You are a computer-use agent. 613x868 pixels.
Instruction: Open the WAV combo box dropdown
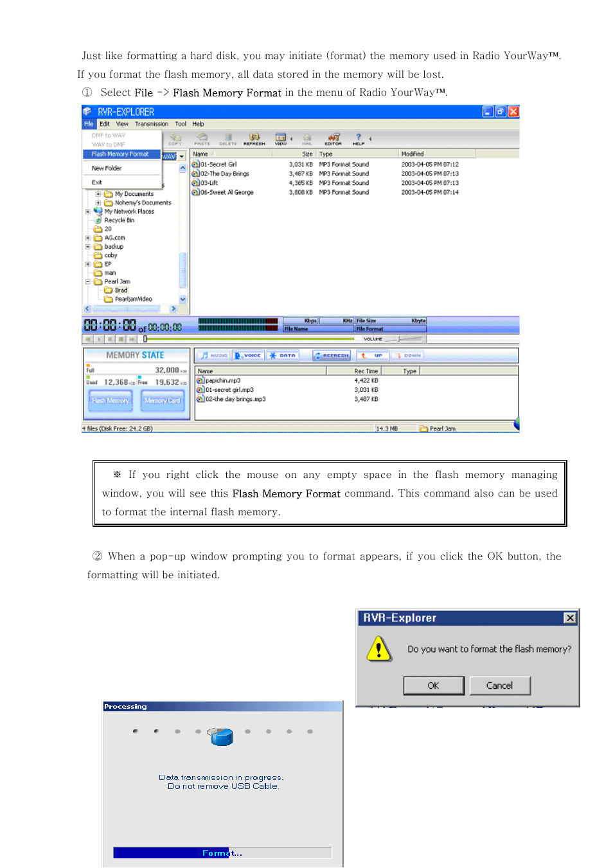182,157
